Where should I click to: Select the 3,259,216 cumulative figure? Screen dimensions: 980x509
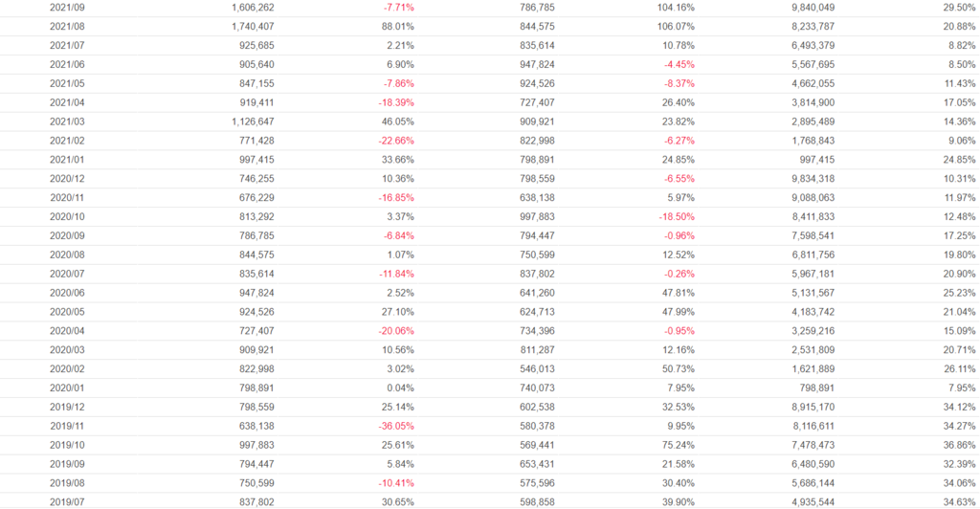click(813, 330)
